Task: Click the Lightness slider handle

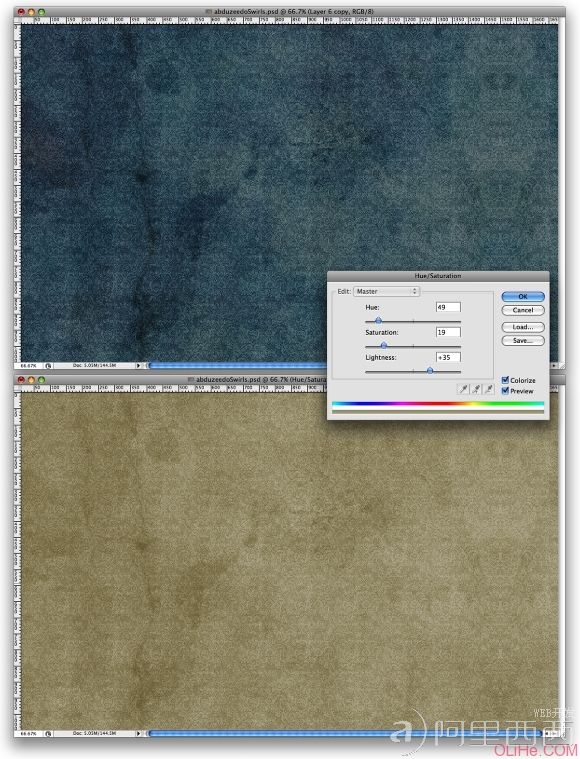Action: (x=430, y=371)
